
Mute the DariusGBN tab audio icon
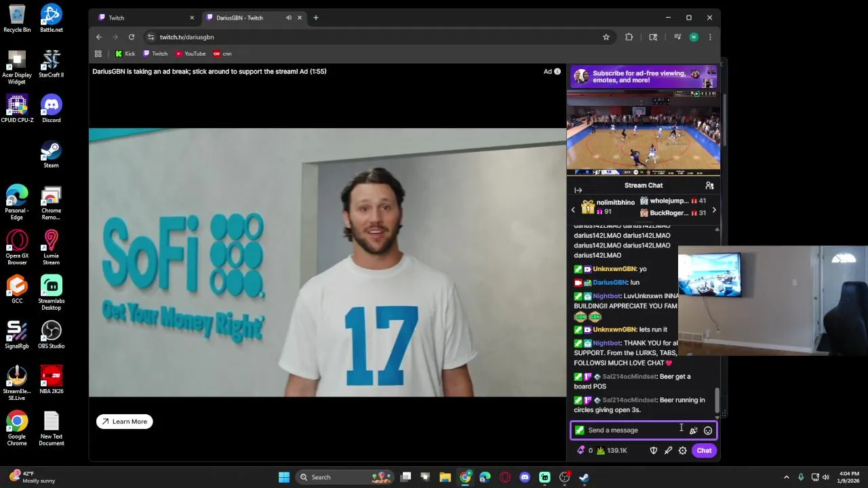[289, 18]
